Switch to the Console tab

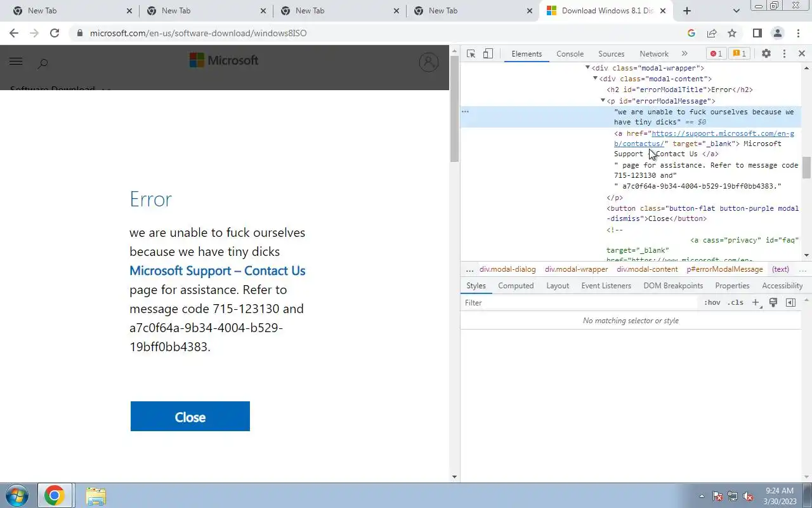pyautogui.click(x=570, y=54)
